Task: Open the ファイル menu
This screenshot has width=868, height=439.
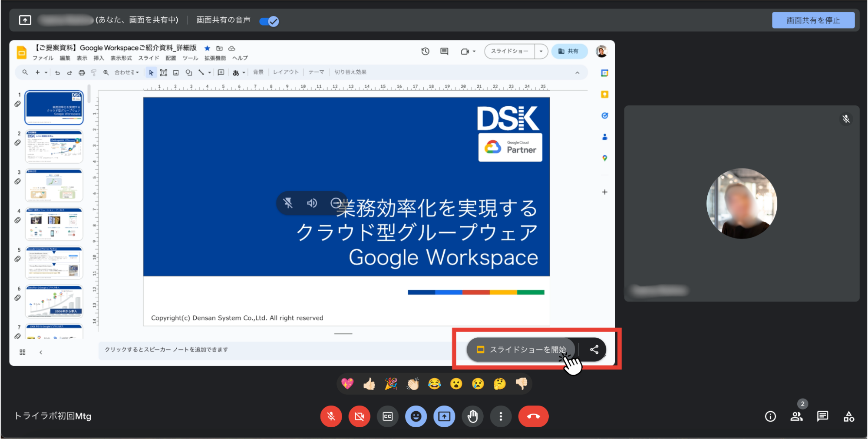Action: [x=43, y=58]
